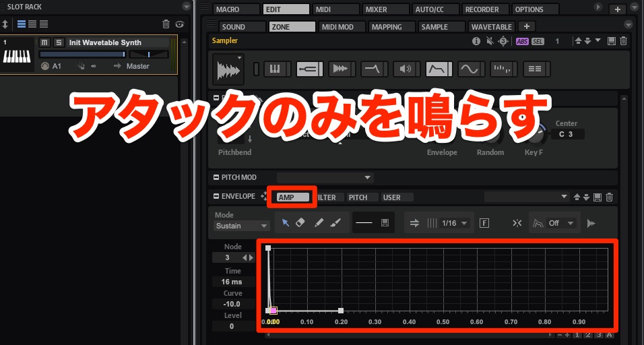644x345 pixels.
Task: Adjust the slot pan slider
Action: pos(149,54)
